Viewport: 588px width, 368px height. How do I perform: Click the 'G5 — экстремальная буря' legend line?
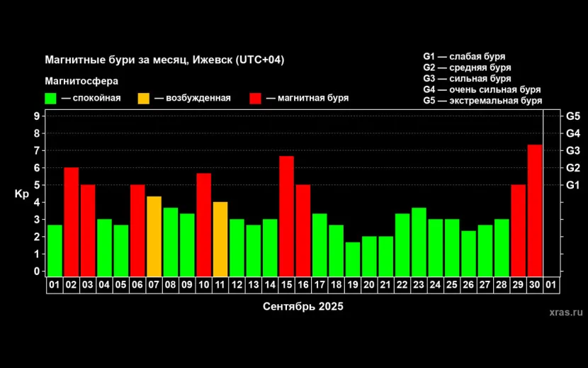pyautogui.click(x=482, y=101)
